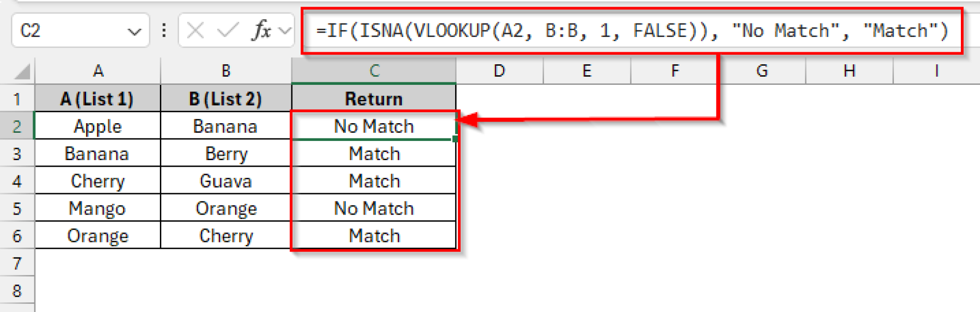Screen dimensions: 980x312
Task: Select column header C
Action: (373, 70)
